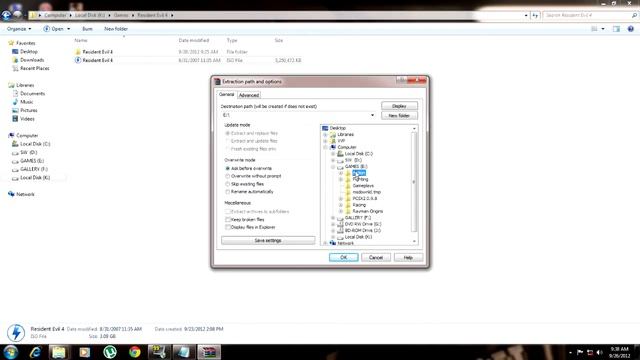This screenshot has width=640, height=360.
Task: Select Skip existing files radio button
Action: point(228,184)
